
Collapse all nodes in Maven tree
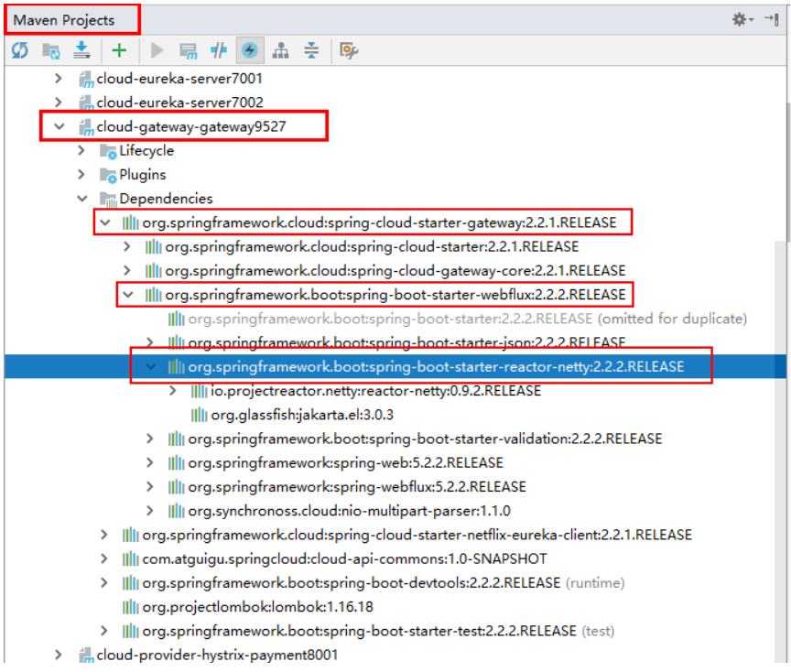pyautogui.click(x=311, y=50)
